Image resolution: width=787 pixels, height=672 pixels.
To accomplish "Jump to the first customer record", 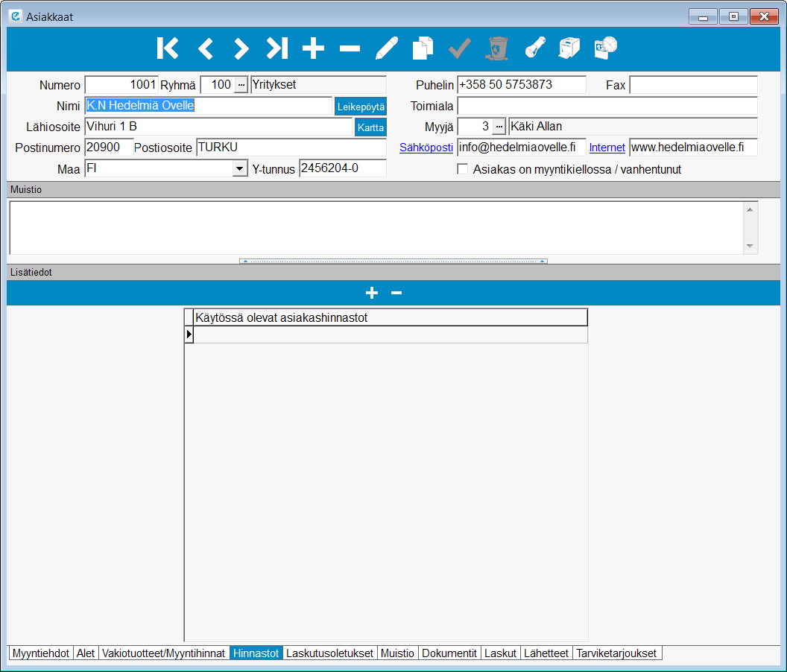I will coord(168,48).
